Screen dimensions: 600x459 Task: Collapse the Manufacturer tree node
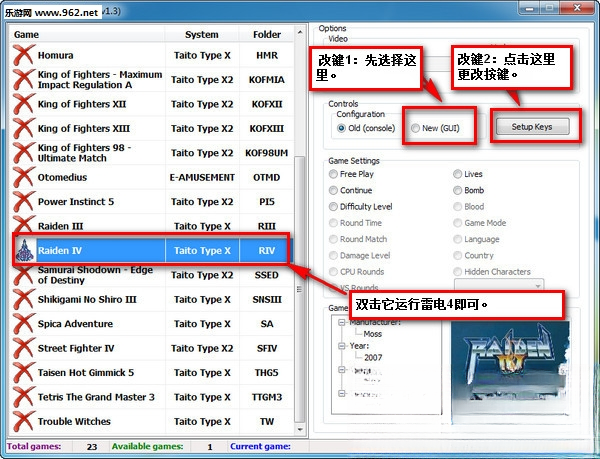pos(341,322)
